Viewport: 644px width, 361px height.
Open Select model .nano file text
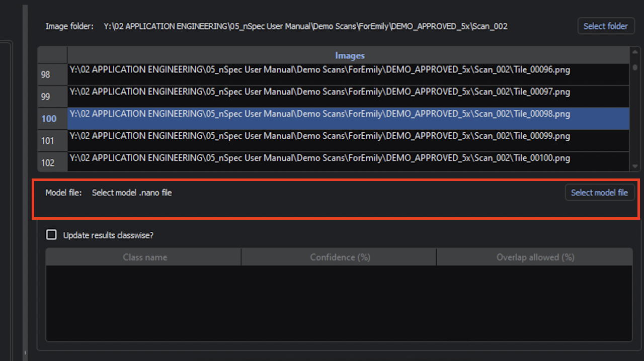coord(132,193)
